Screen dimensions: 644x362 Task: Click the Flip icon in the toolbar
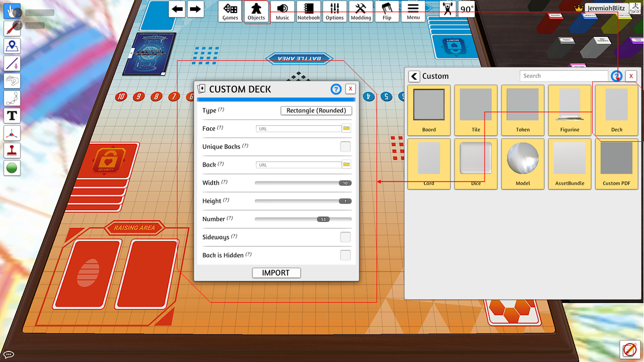click(x=387, y=11)
